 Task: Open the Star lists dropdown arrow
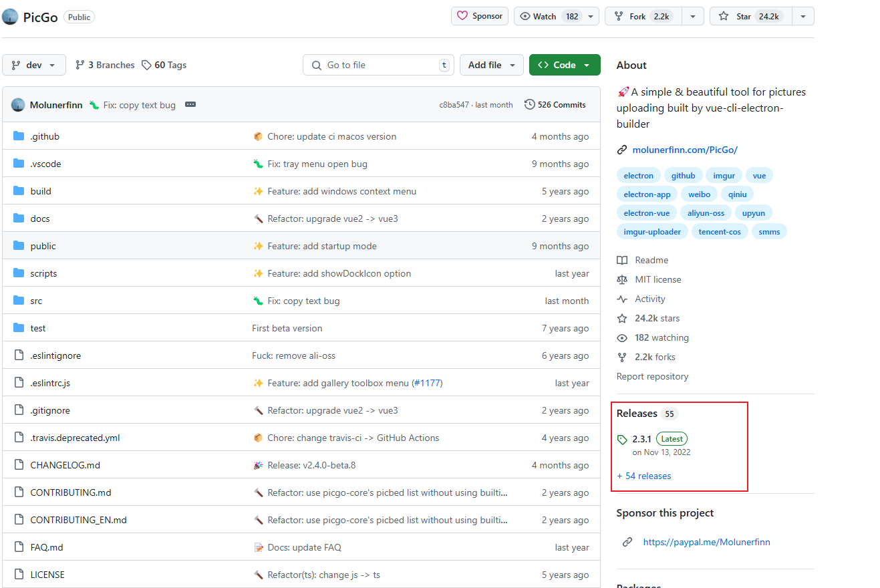pyautogui.click(x=803, y=16)
